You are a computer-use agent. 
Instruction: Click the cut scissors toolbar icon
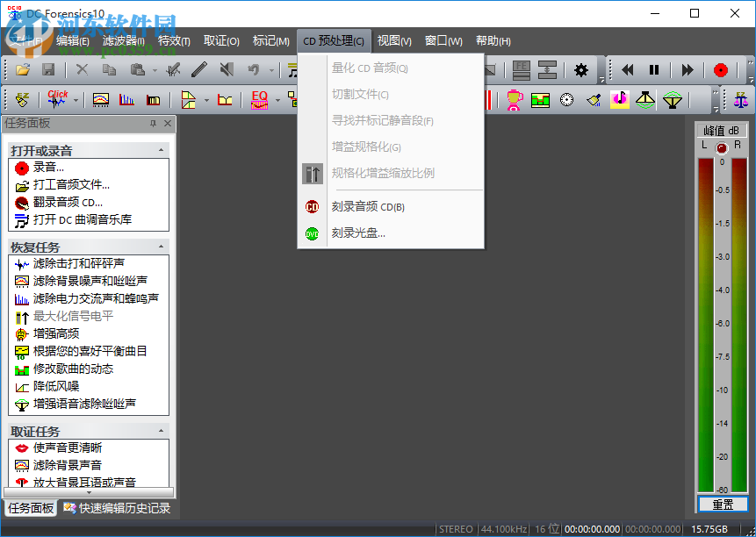click(82, 70)
